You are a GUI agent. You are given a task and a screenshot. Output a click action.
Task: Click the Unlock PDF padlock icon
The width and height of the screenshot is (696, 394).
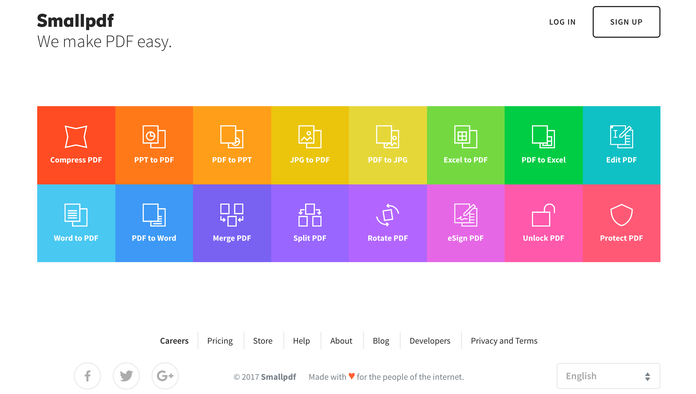543,215
